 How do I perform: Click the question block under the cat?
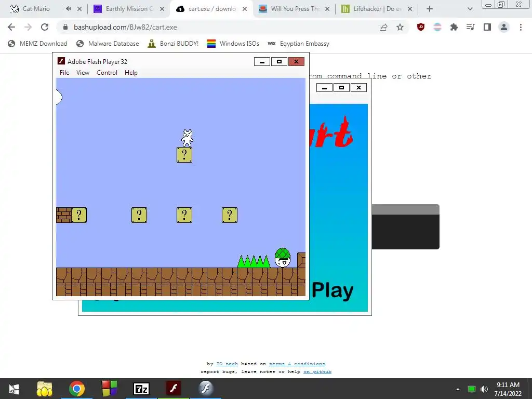[184, 155]
